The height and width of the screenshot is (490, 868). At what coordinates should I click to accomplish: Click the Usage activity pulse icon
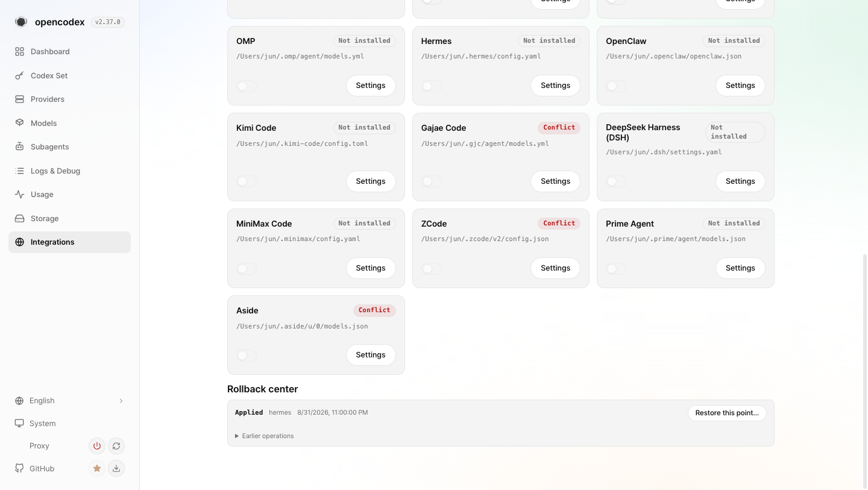coord(19,194)
